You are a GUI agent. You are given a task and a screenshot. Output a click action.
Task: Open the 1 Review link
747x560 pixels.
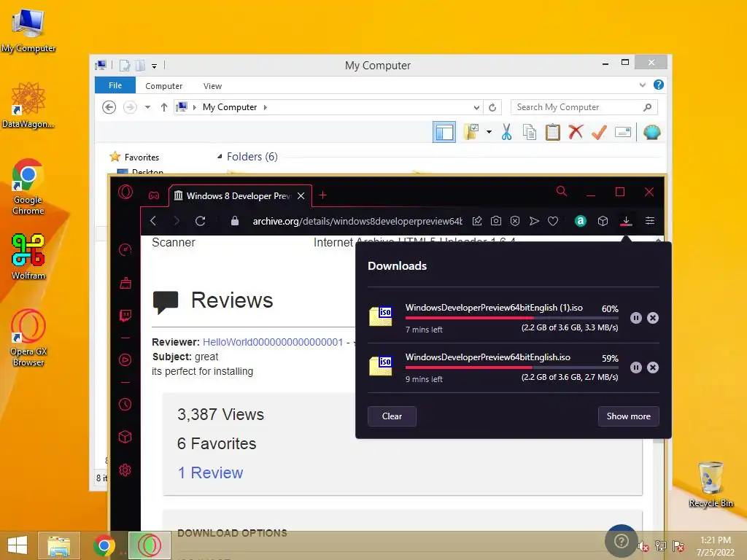click(x=210, y=472)
